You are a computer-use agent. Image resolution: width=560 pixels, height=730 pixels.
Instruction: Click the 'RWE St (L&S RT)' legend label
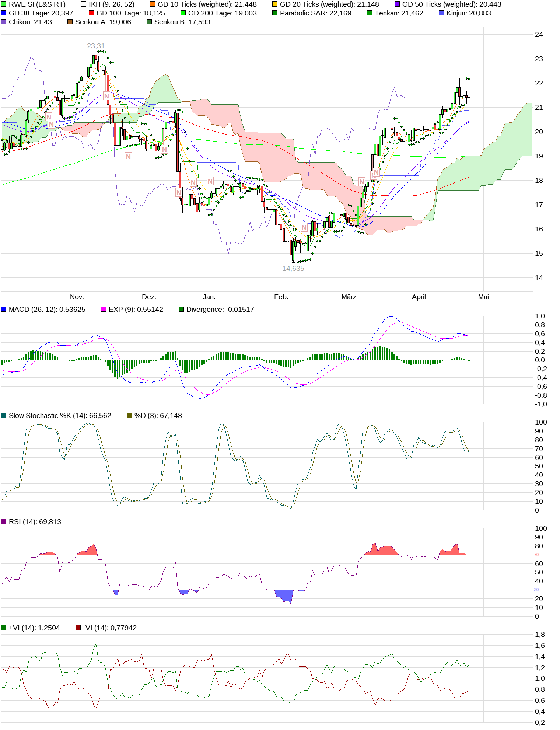37,4
